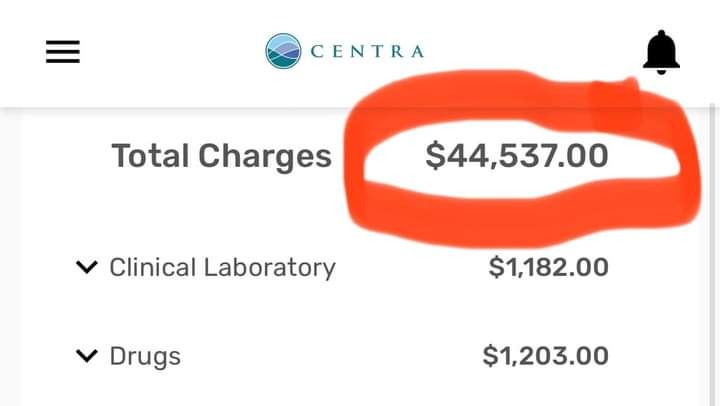Click the Total Charges heading
720x406 pixels.
221,156
